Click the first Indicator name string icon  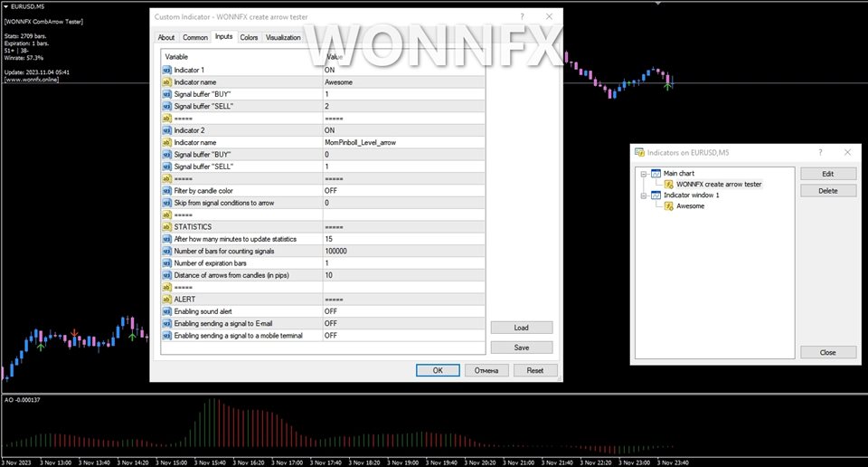(x=166, y=82)
